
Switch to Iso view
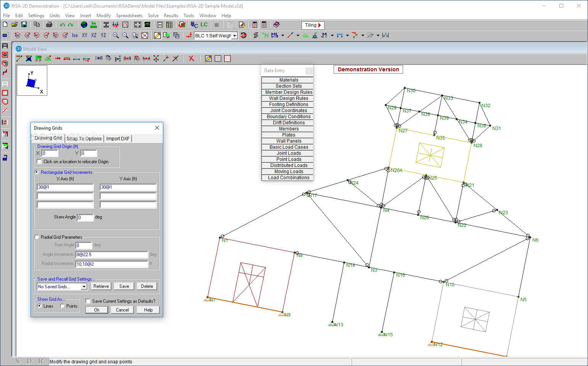click(75, 35)
